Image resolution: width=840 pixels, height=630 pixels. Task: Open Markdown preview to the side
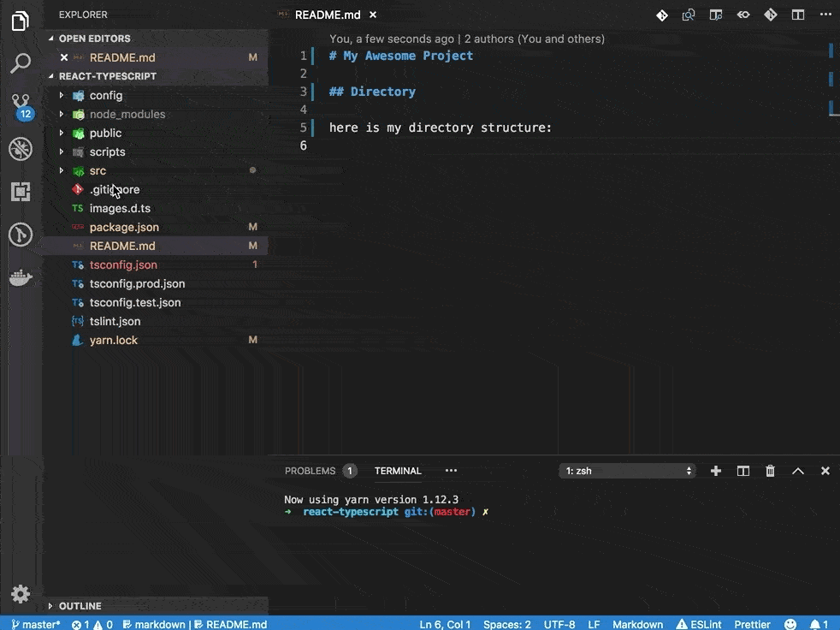(716, 15)
